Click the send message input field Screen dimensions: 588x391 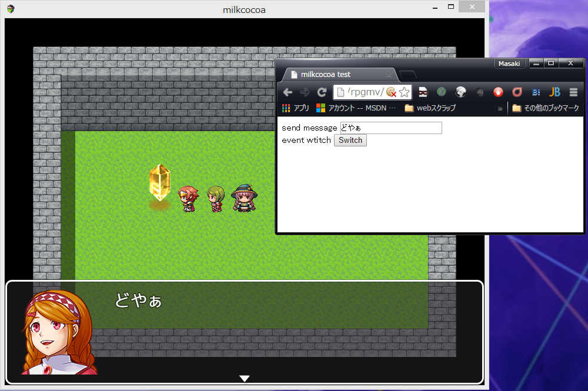pos(392,128)
